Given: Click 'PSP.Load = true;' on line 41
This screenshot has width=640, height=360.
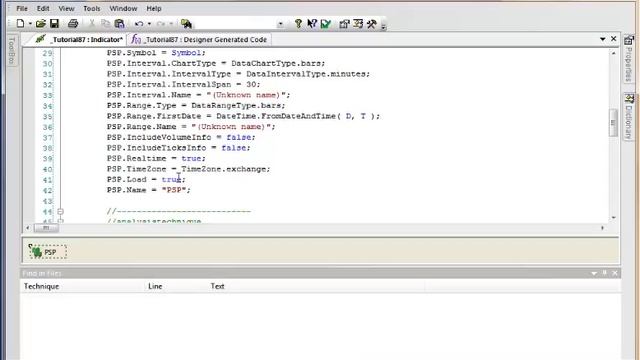Looking at the screenshot, I should pyautogui.click(x=146, y=180).
